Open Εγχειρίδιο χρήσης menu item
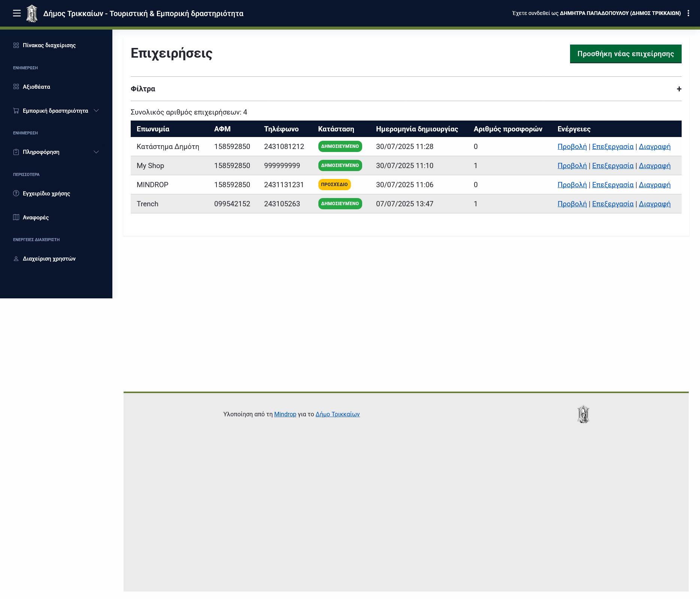This screenshot has width=700, height=599. [x=46, y=194]
